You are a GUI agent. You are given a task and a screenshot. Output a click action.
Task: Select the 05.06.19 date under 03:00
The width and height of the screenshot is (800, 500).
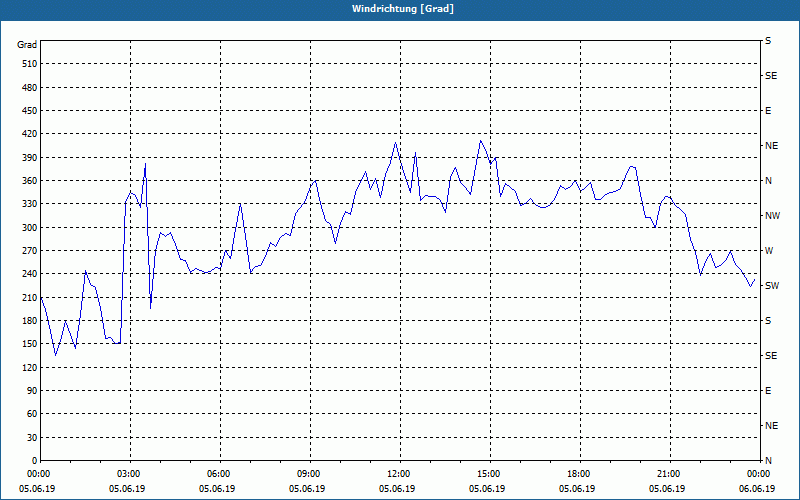pos(127,489)
